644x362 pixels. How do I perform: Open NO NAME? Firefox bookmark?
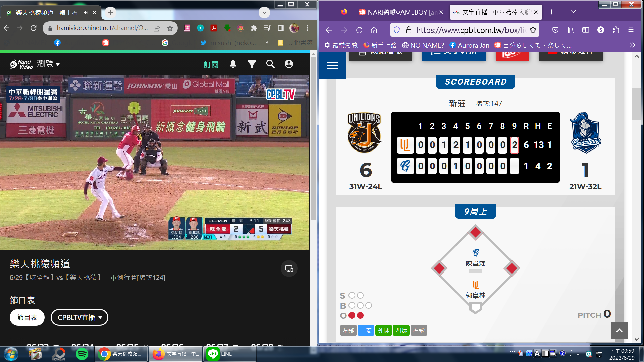point(423,45)
